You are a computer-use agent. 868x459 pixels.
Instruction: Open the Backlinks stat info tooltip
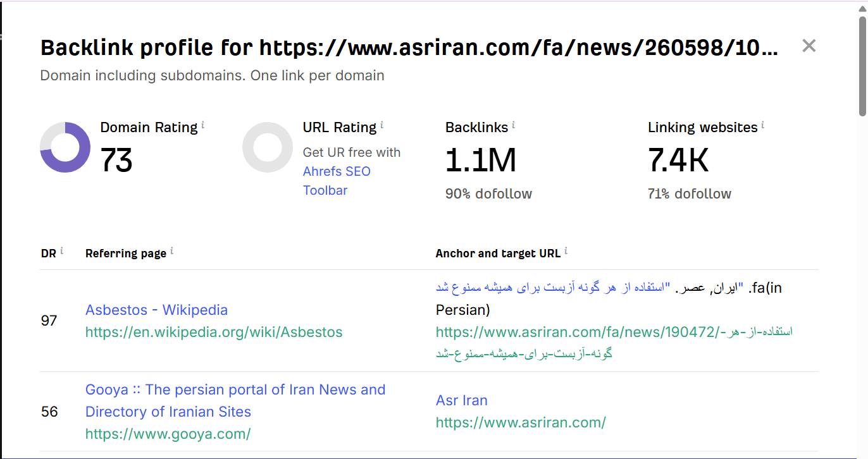click(x=513, y=125)
